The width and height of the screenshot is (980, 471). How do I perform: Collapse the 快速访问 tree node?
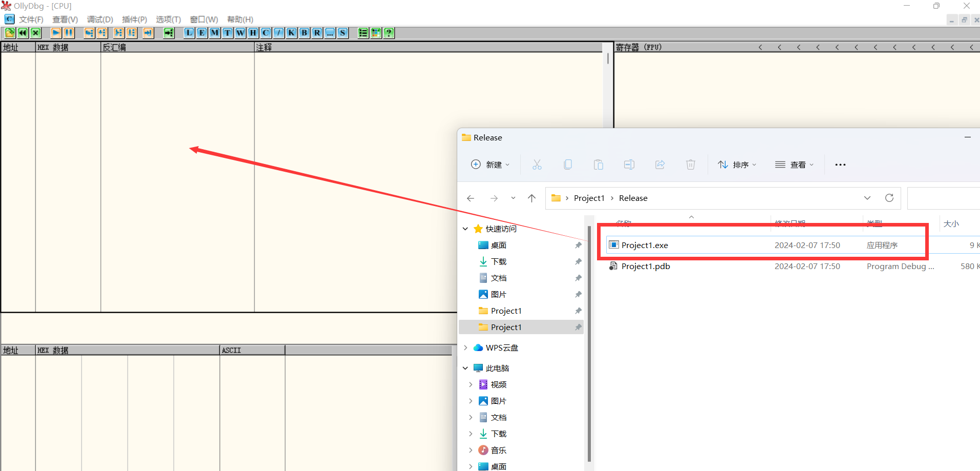point(465,229)
